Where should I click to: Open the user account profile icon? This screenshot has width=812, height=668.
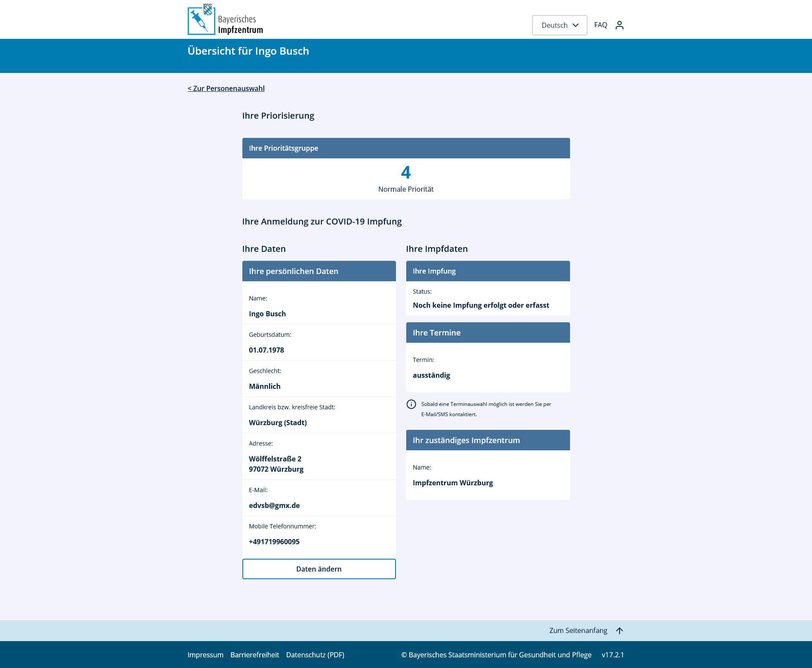pos(619,25)
